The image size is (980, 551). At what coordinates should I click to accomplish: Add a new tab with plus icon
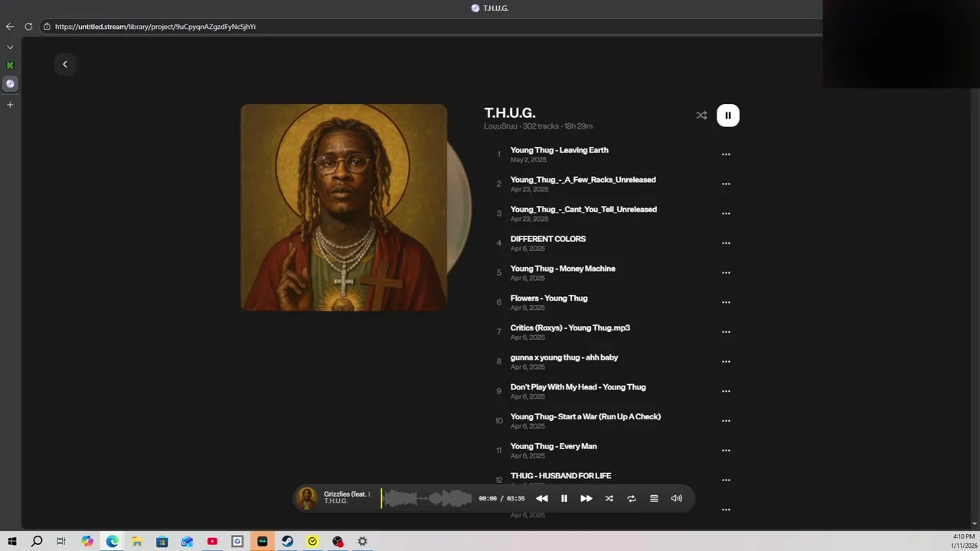click(x=10, y=104)
